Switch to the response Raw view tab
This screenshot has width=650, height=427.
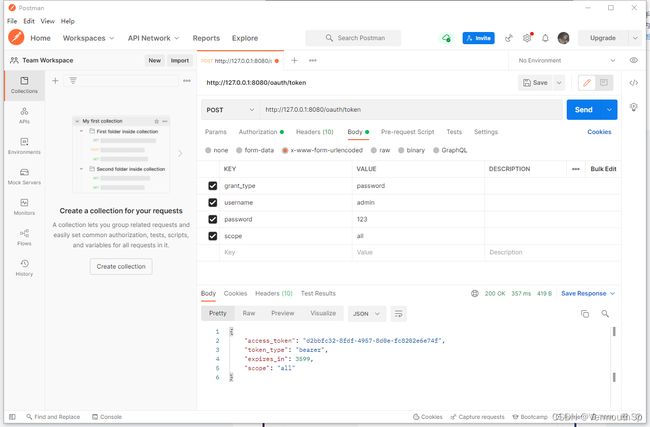click(249, 313)
